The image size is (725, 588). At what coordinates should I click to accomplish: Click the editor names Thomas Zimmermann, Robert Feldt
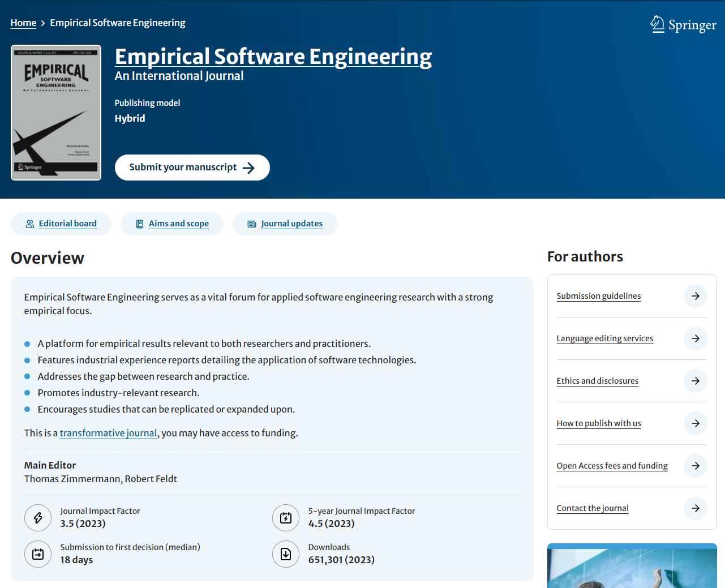point(101,479)
